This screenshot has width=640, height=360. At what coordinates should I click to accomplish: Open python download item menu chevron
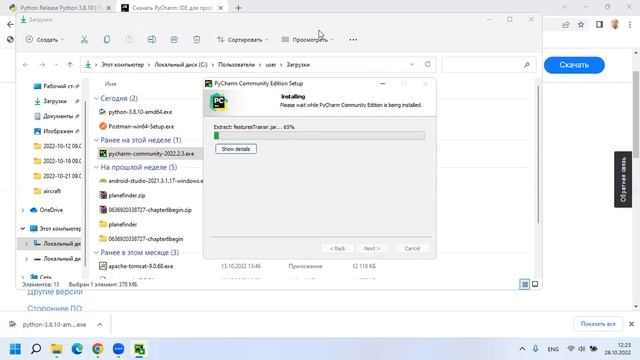pyautogui.click(x=100, y=324)
